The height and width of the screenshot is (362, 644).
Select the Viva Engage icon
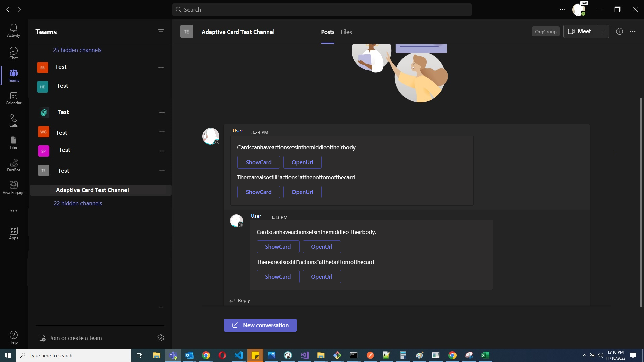13,187
